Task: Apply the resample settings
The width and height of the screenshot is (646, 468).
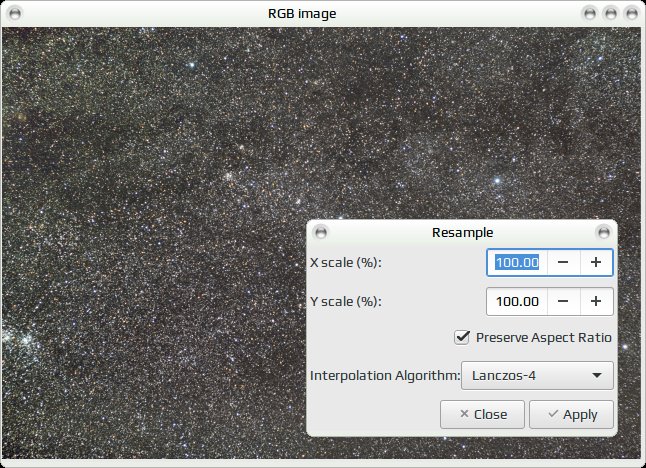Action: tap(571, 414)
